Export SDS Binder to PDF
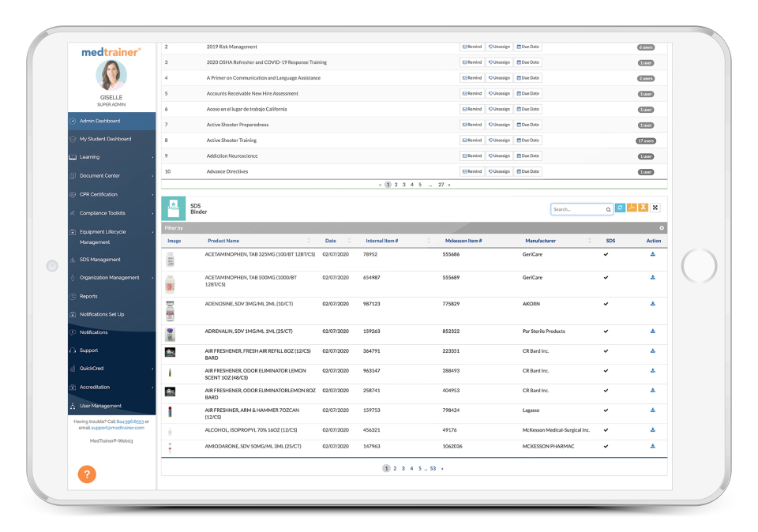758x532 pixels. (x=632, y=208)
